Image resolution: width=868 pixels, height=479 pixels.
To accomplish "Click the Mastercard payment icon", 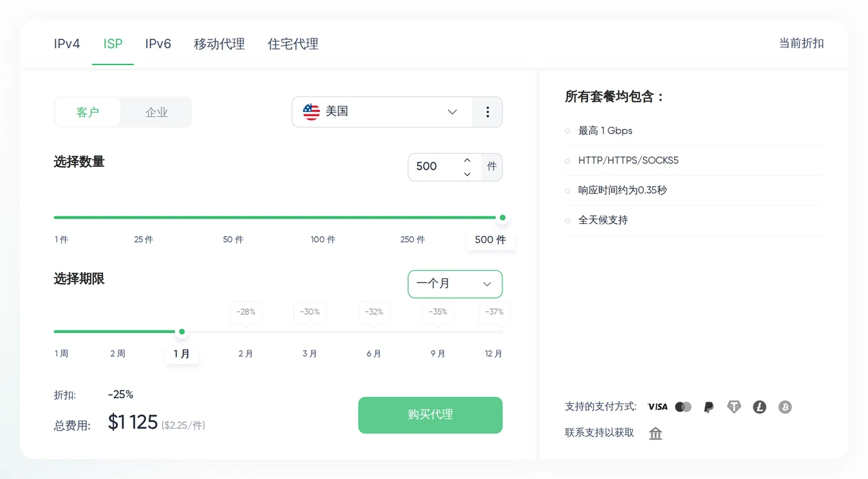I will [683, 407].
